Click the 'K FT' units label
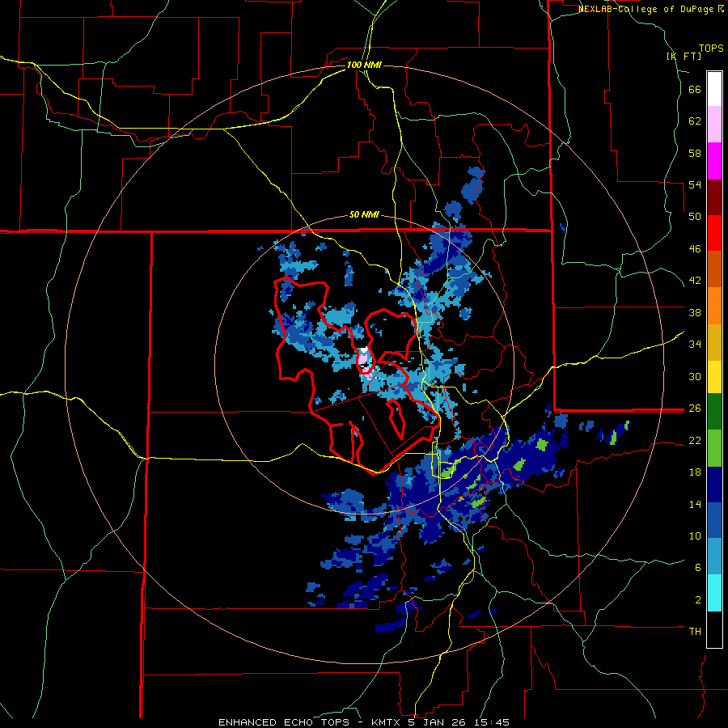The image size is (728, 728). 684,56
